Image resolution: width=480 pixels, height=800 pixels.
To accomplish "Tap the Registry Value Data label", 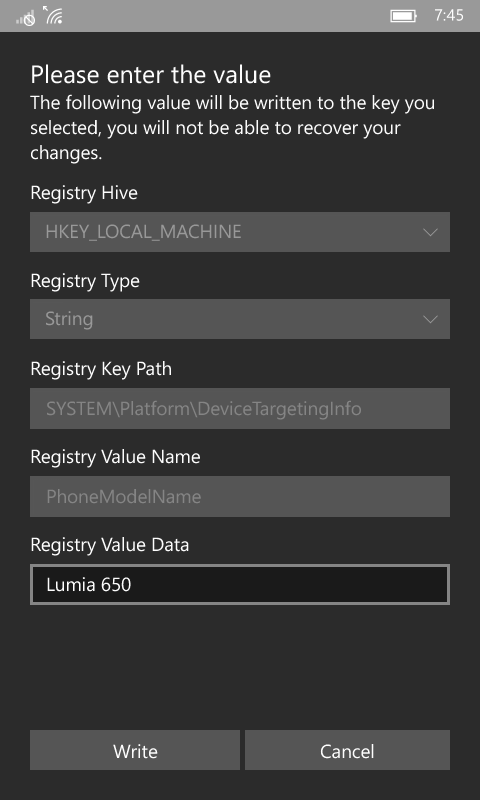I will pyautogui.click(x=110, y=545).
